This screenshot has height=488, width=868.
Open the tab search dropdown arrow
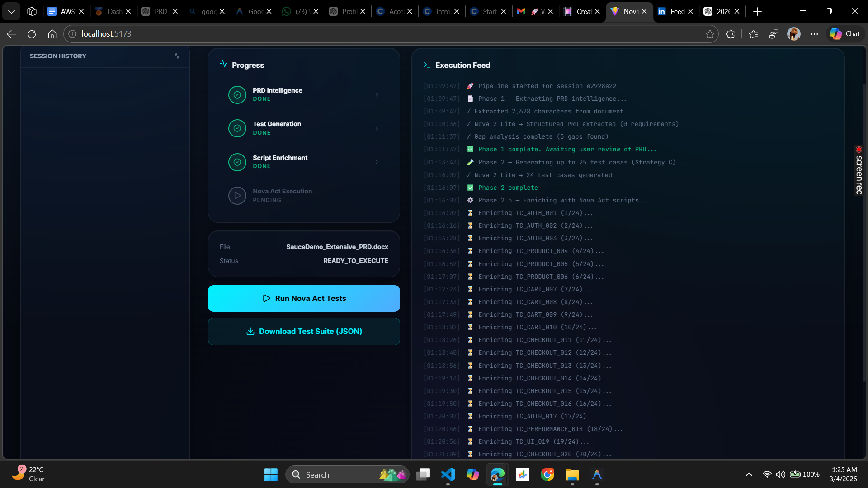pyautogui.click(x=11, y=11)
